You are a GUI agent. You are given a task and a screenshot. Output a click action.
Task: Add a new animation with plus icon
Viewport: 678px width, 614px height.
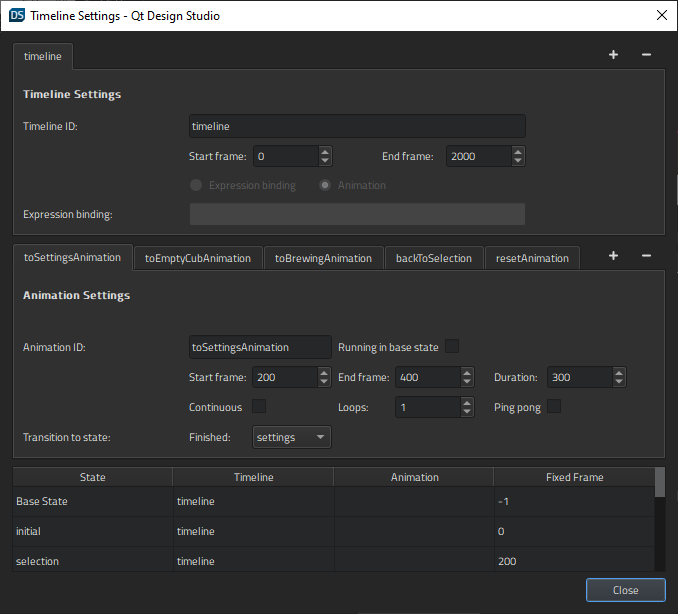[613, 256]
